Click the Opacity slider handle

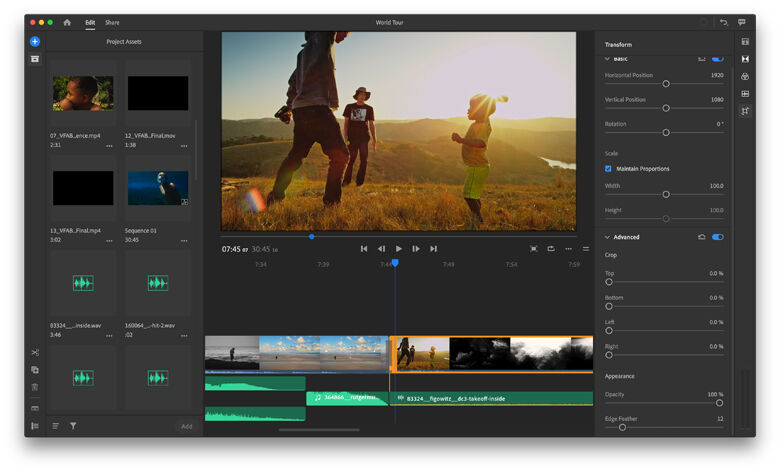click(719, 403)
